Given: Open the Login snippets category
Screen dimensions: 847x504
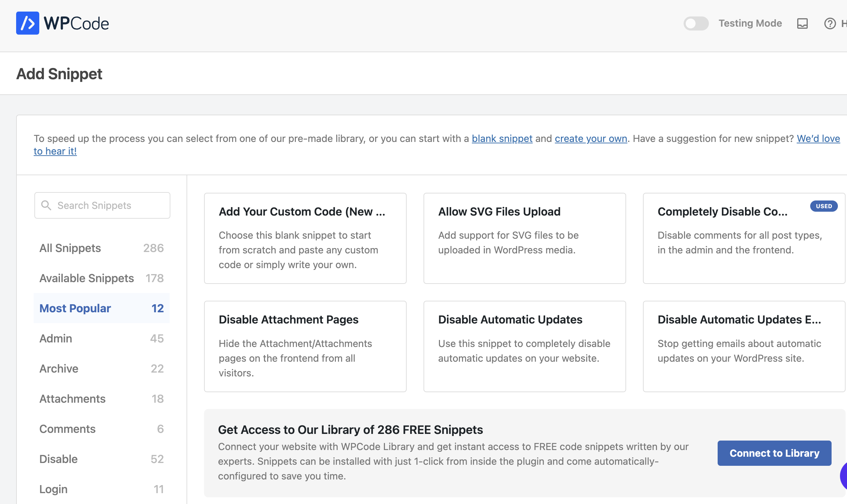Looking at the screenshot, I should pos(102,489).
